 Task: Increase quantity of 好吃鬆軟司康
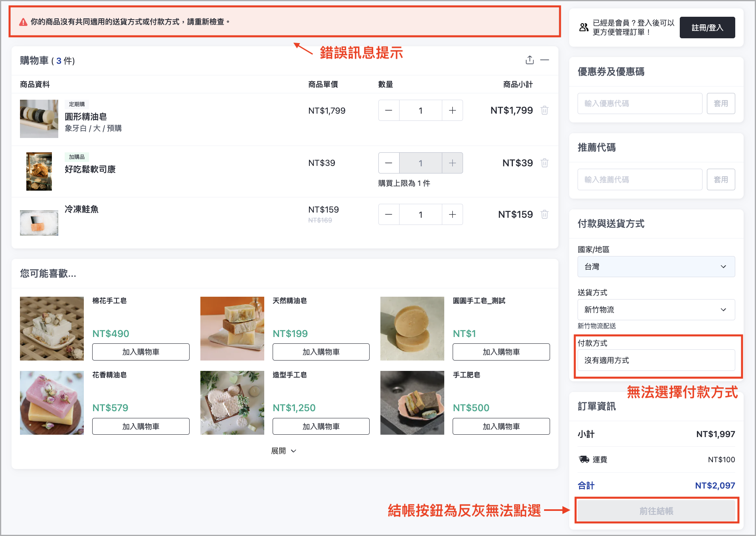(452, 163)
